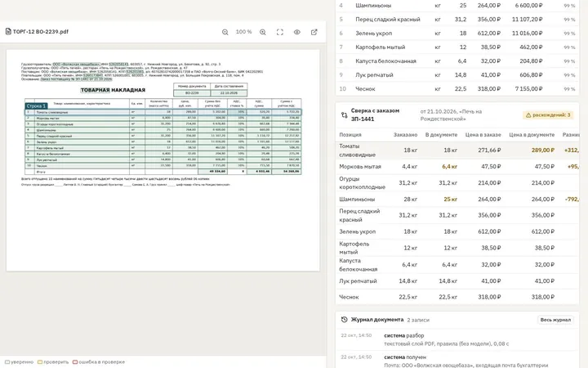Click the проверить yellow legend swatch

pos(40,362)
